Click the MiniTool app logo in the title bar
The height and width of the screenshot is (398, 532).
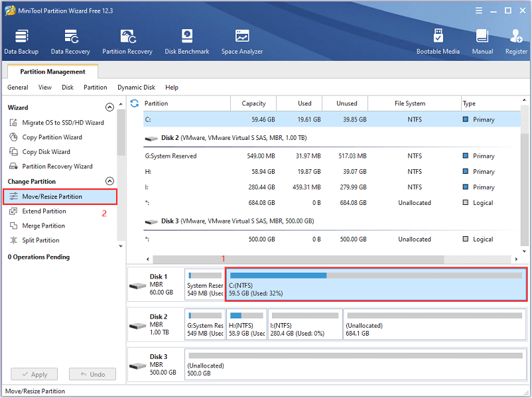[x=10, y=11]
